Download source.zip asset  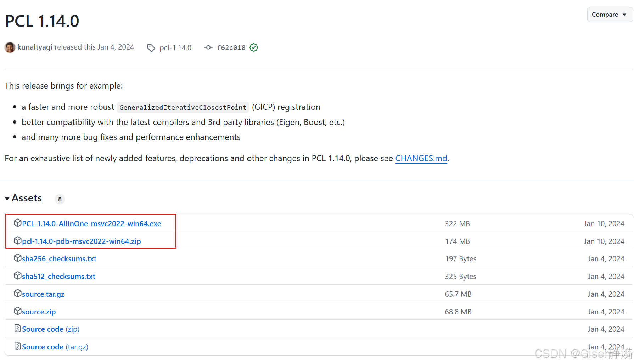point(39,312)
